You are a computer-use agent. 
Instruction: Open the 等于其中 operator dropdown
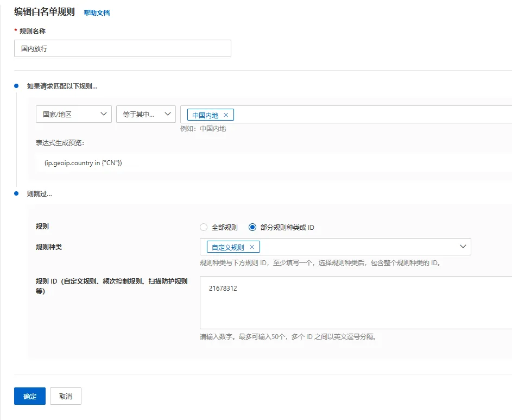click(146, 114)
